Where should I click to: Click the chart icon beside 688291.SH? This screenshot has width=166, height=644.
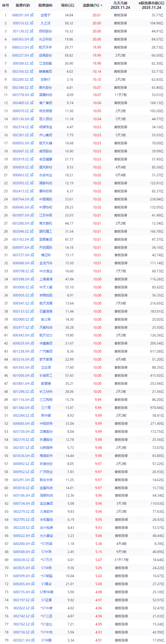click(32, 15)
